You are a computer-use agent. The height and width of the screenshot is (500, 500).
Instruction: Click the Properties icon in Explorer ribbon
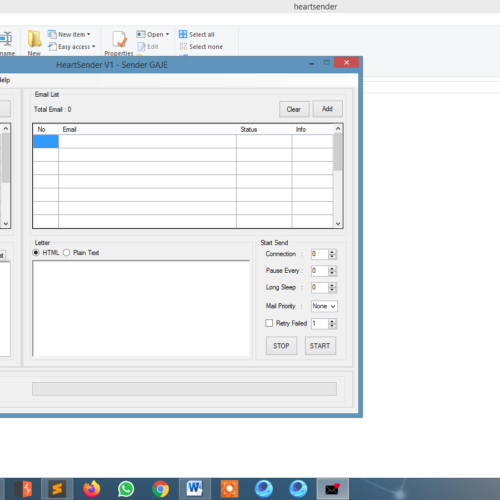pyautogui.click(x=119, y=39)
